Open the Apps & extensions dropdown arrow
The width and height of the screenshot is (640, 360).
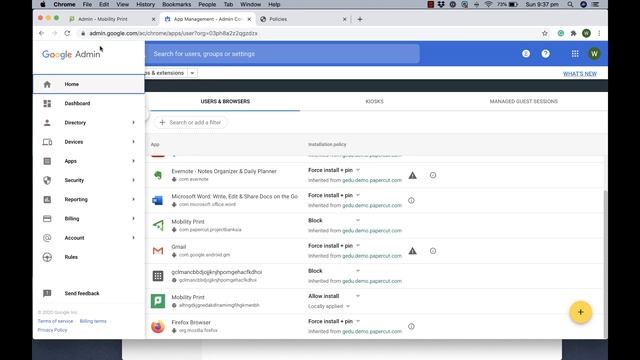tap(192, 73)
